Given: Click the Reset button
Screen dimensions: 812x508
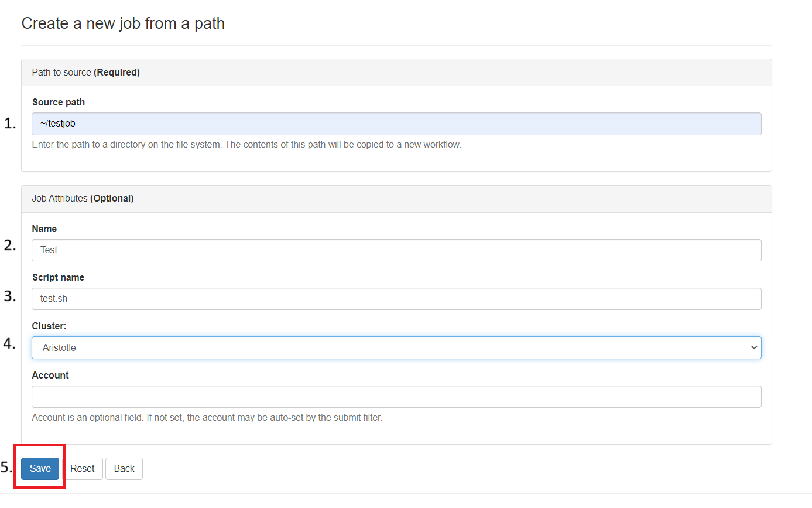Looking at the screenshot, I should 83,469.
